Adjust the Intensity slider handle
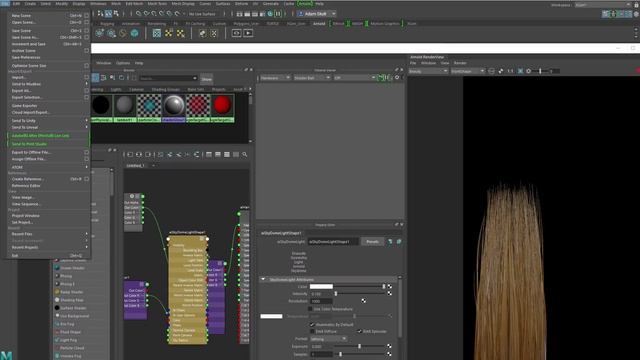This screenshot has height=360, width=640. pos(336,293)
